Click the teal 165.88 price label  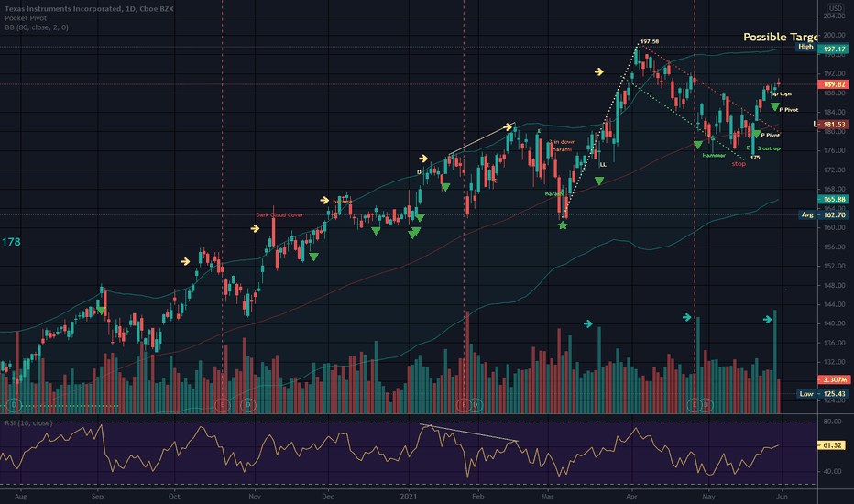click(834, 200)
